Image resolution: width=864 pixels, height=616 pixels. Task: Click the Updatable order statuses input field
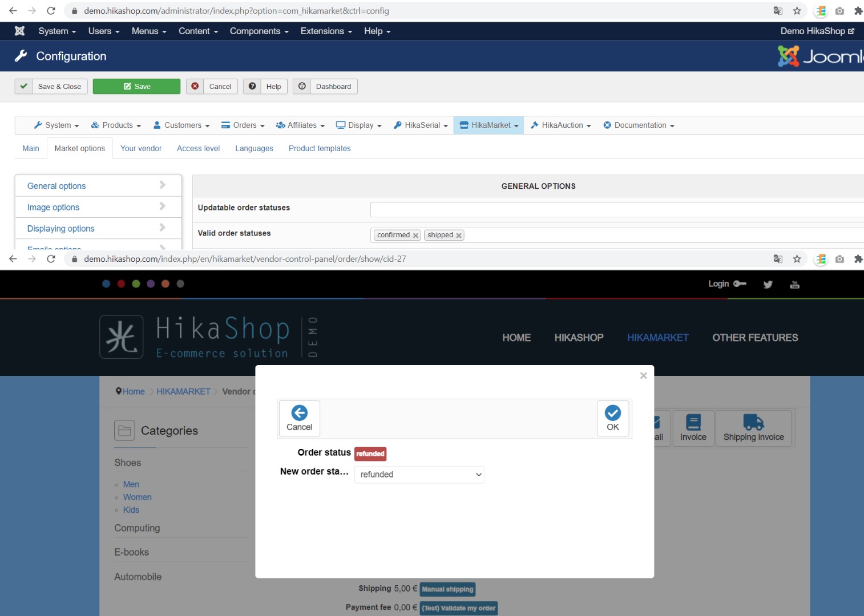point(617,209)
